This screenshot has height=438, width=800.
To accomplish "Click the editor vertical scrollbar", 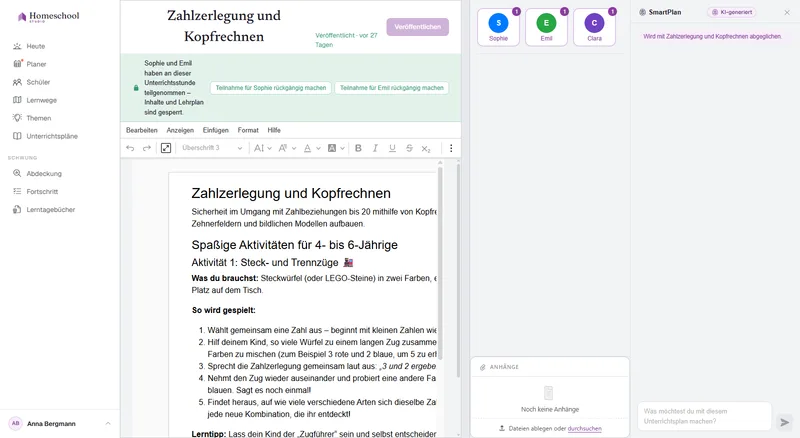I will 440,263.
